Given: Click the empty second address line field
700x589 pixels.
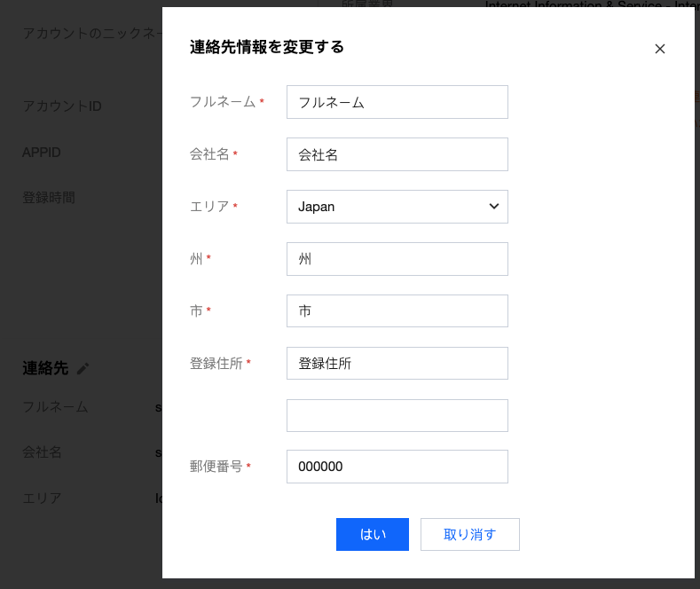Looking at the screenshot, I should (397, 415).
